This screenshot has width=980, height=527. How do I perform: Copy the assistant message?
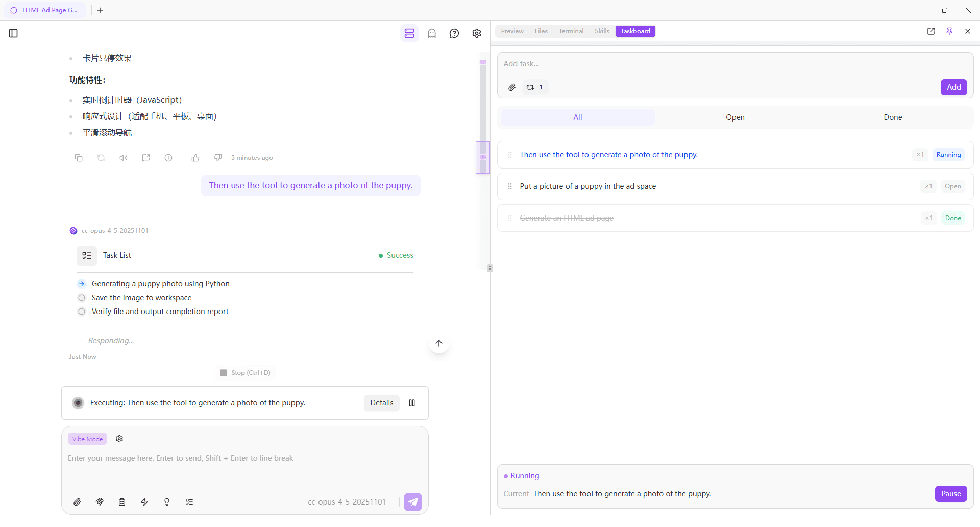point(79,158)
